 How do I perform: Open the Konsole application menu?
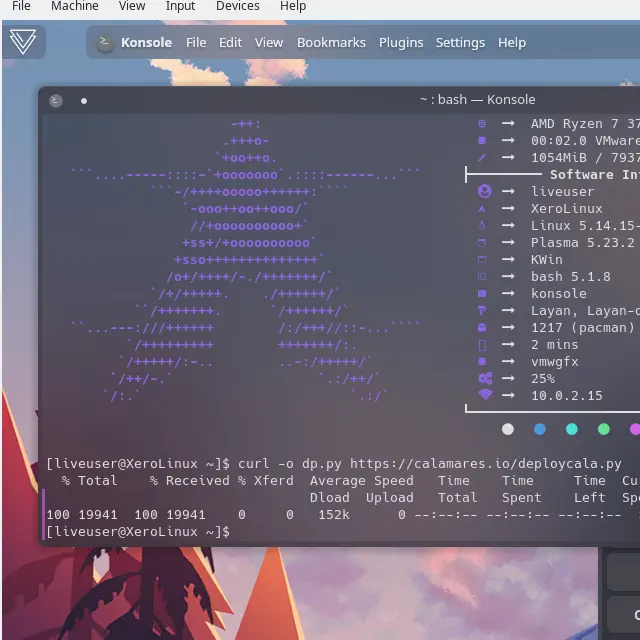(147, 42)
